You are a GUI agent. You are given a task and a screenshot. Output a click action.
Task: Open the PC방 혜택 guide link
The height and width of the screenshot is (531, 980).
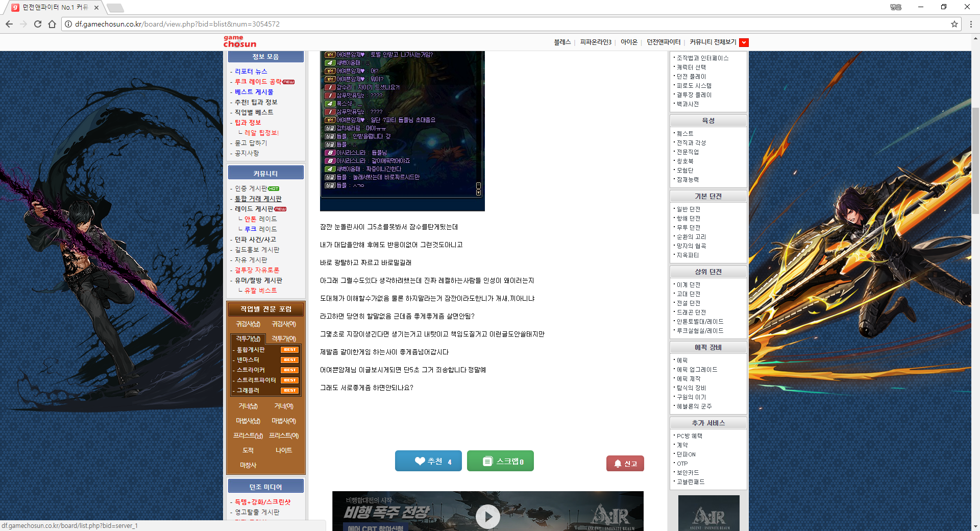click(689, 436)
